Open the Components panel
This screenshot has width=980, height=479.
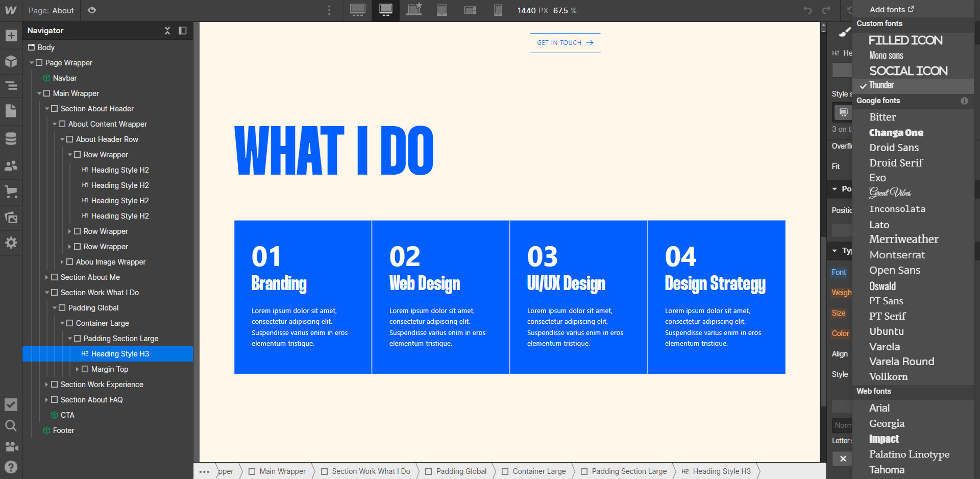pos(11,61)
